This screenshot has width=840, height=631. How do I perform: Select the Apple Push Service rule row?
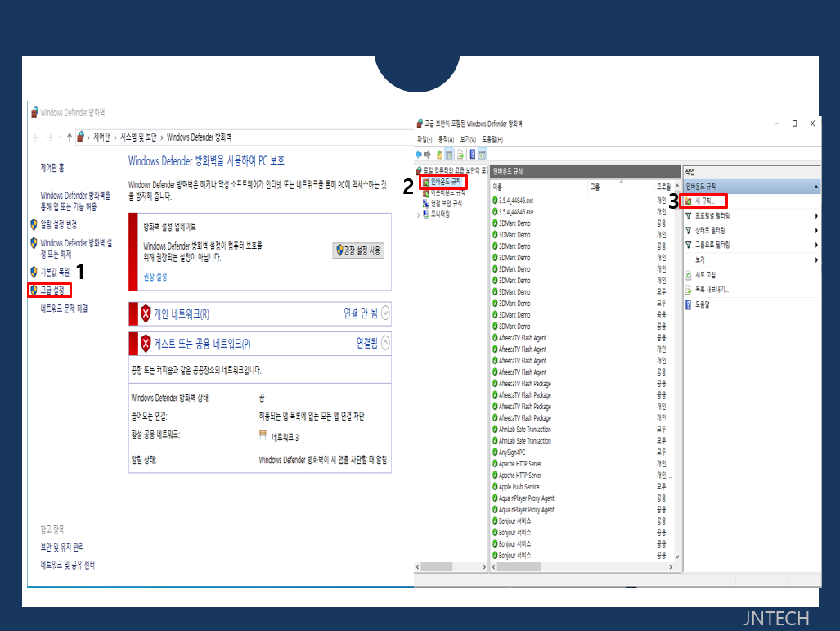[582, 487]
